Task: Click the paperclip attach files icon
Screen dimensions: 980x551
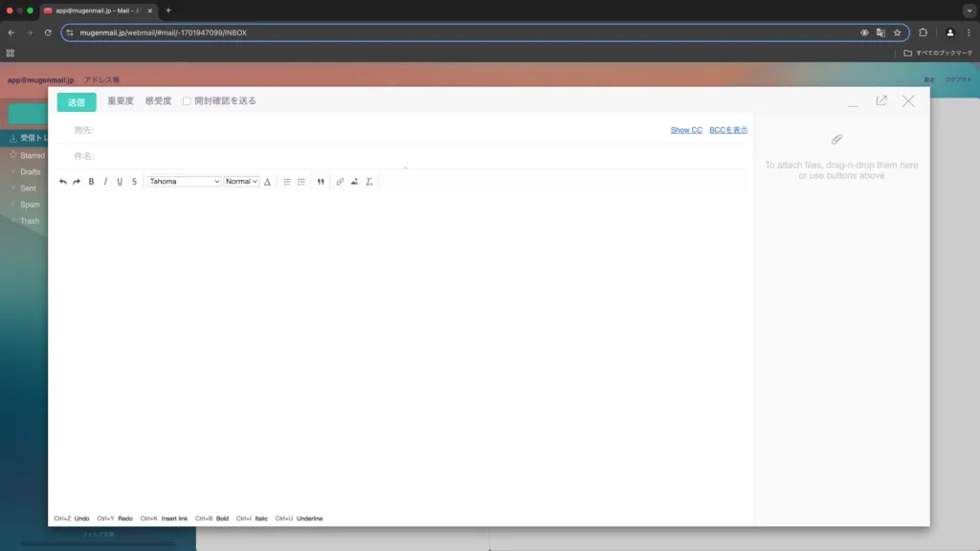Action: click(x=836, y=140)
